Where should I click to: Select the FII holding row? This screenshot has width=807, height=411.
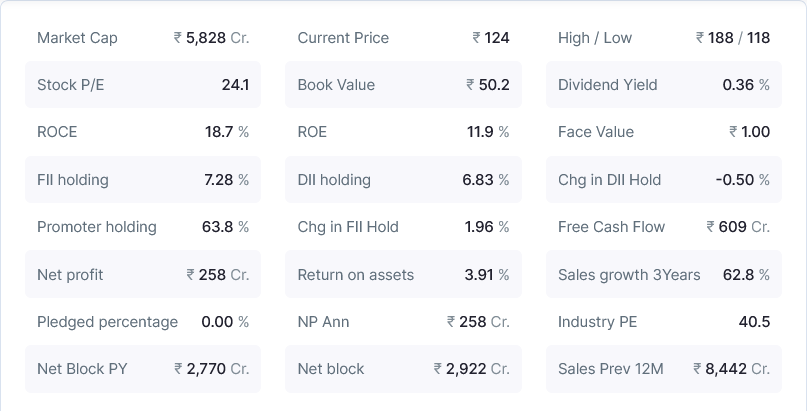[x=142, y=180]
